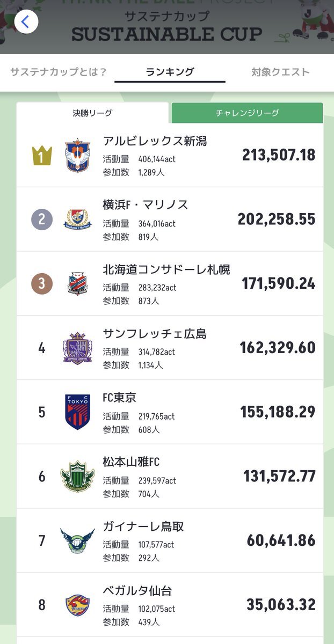Tap the Albirex Niigata club crest
Viewport: 334px width, 644px height.
pos(78,155)
